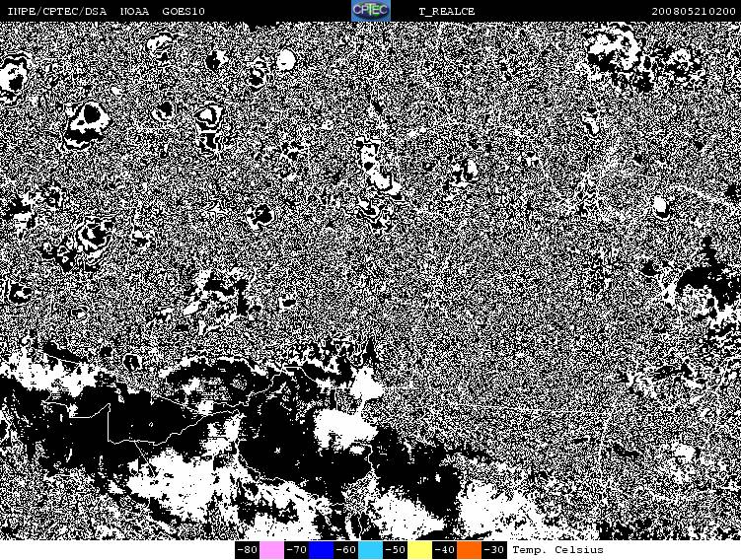Click the GOES10 satellite label
The width and height of the screenshot is (741, 560).
coord(184,11)
